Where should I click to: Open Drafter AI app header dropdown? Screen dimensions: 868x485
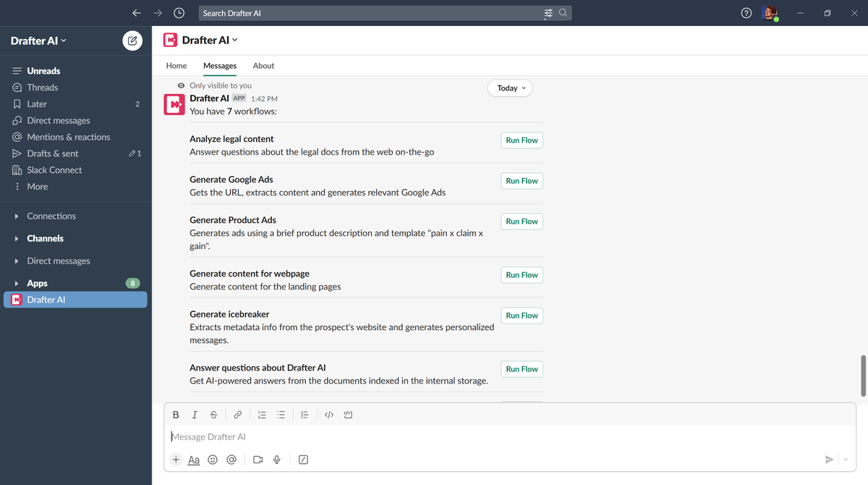coord(210,41)
